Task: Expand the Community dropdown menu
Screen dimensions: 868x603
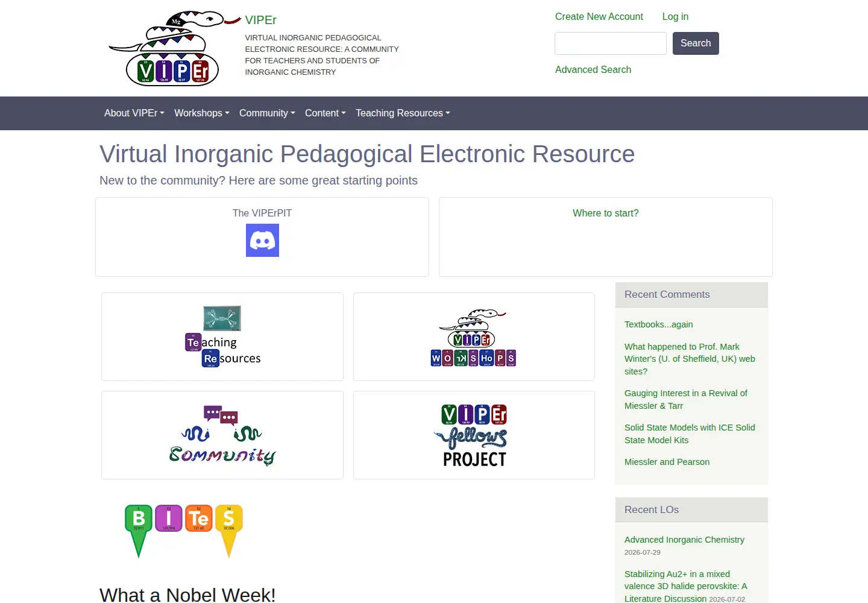Action: (267, 113)
